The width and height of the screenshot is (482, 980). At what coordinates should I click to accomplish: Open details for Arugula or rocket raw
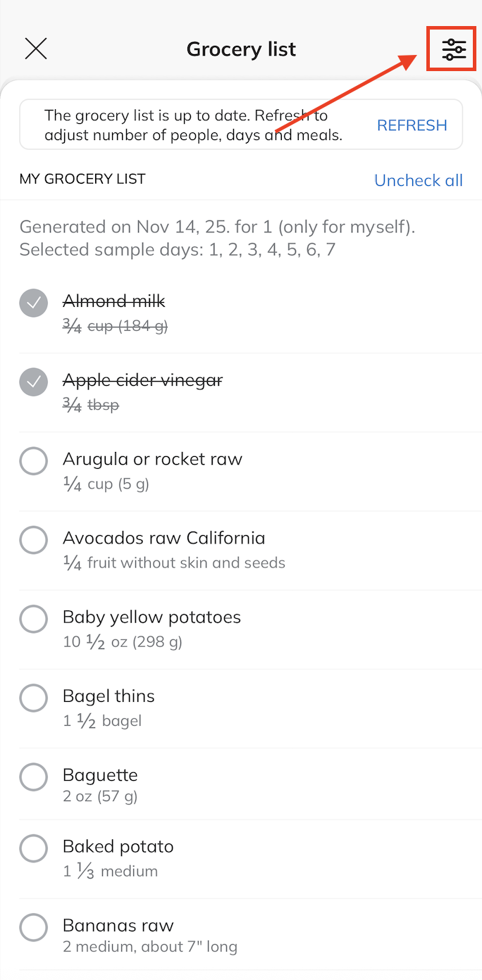click(152, 458)
